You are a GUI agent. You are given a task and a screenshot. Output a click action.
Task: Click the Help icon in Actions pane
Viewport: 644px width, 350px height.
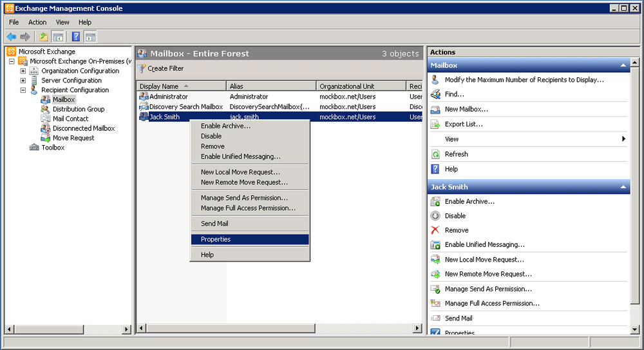[435, 169]
